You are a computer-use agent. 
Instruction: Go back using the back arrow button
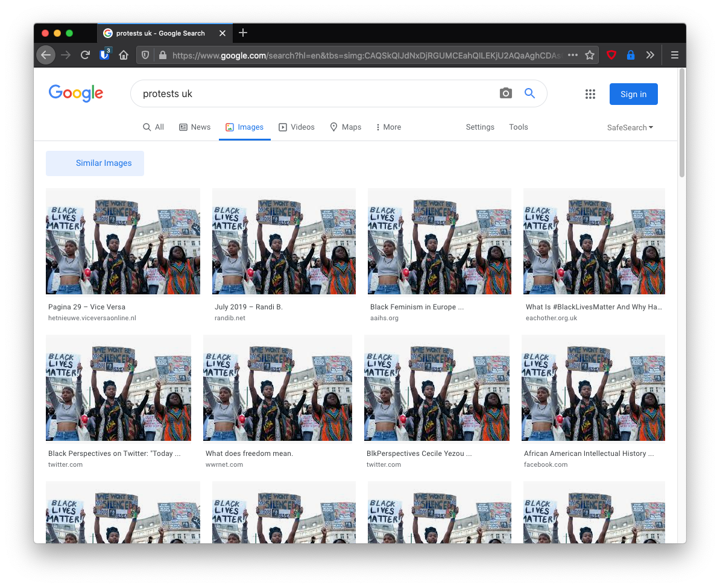(46, 55)
